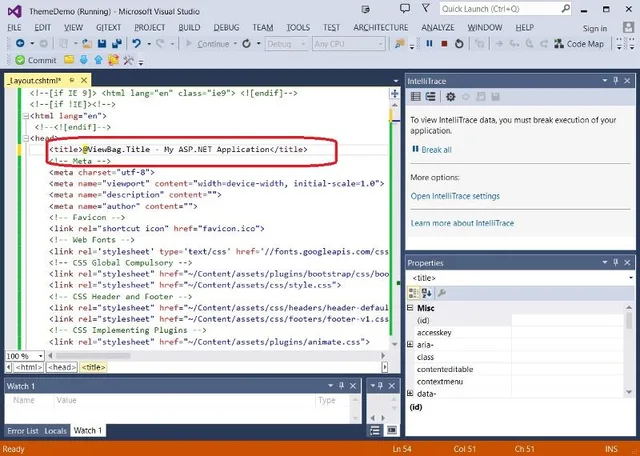Open the account avatar icon
The image size is (640, 456).
629,27
